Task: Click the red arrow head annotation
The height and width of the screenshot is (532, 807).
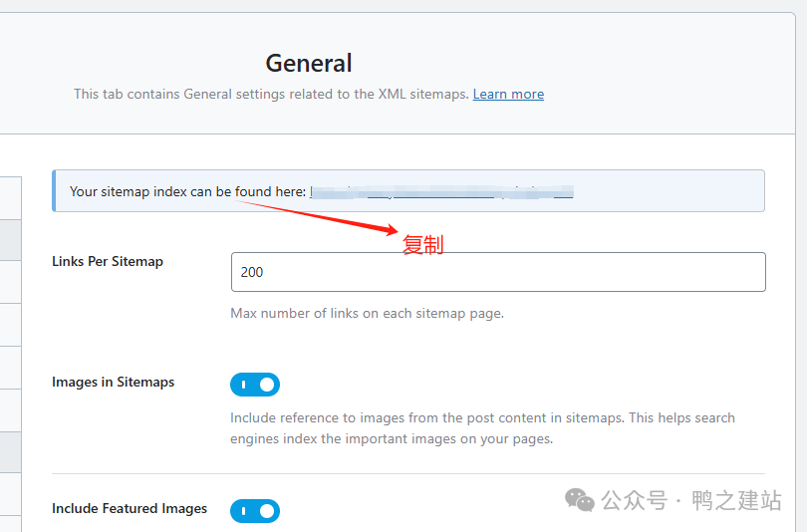Action: click(x=391, y=231)
